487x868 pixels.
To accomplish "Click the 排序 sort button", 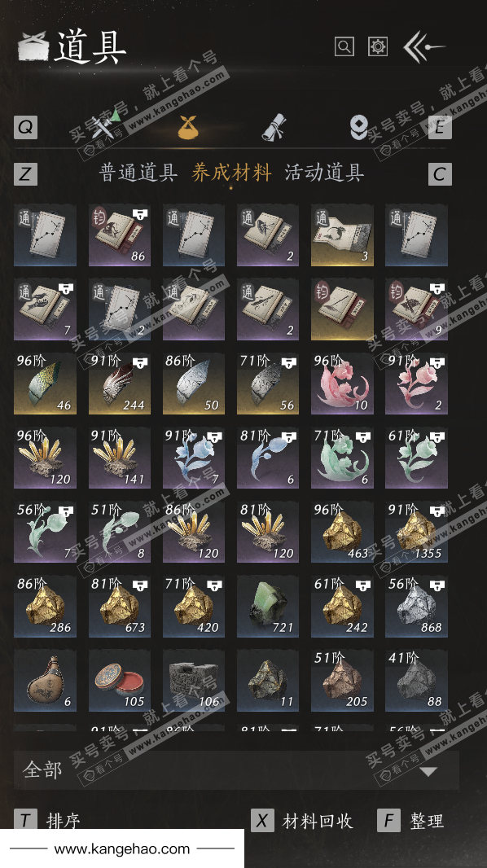I will [x=47, y=821].
